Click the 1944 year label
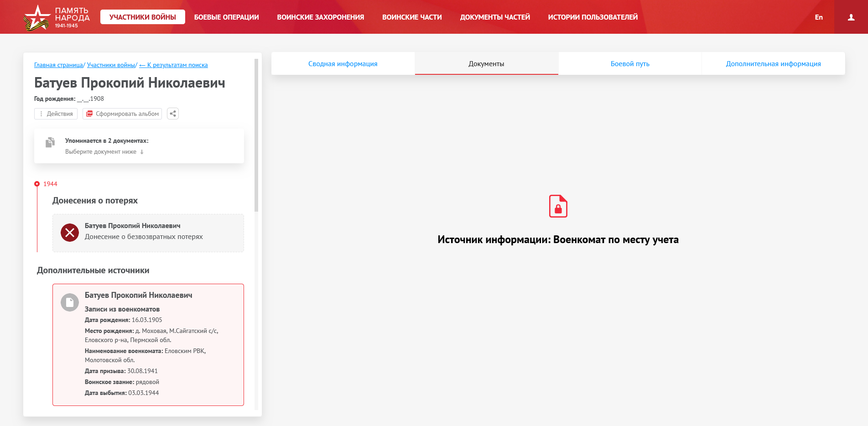The height and width of the screenshot is (426, 868). coord(50,184)
